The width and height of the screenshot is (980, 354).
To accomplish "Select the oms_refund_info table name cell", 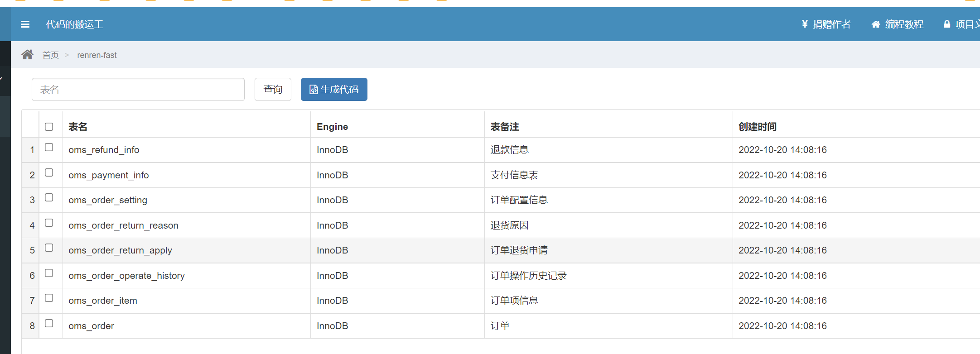I will tap(187, 150).
